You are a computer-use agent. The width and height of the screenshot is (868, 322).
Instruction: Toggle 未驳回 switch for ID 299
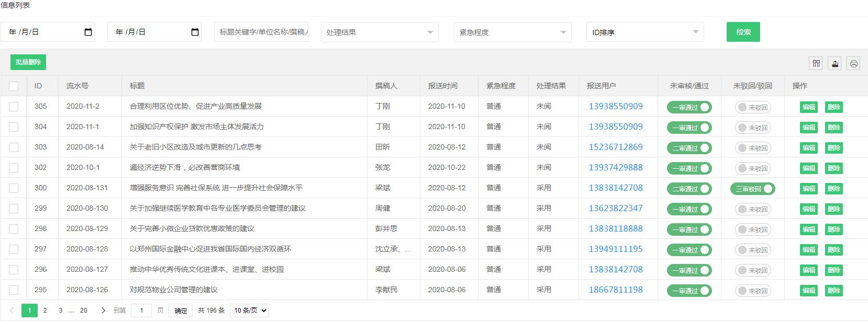753,209
